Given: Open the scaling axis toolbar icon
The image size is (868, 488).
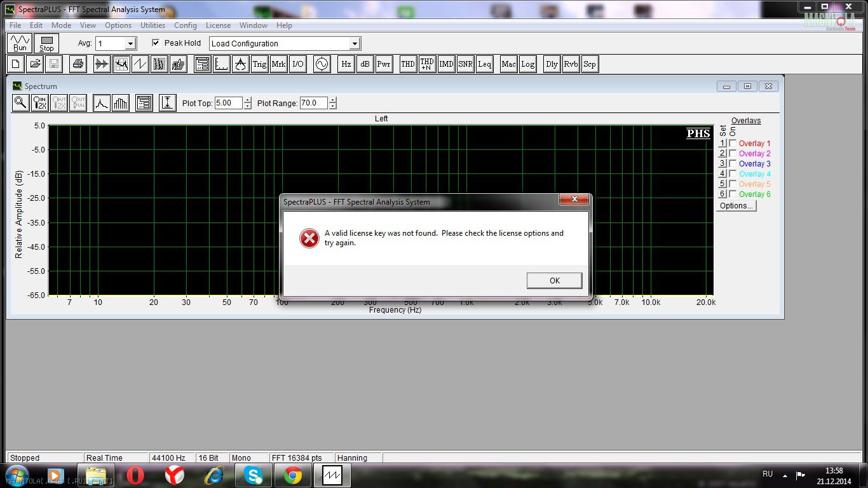Looking at the screenshot, I should (222, 64).
